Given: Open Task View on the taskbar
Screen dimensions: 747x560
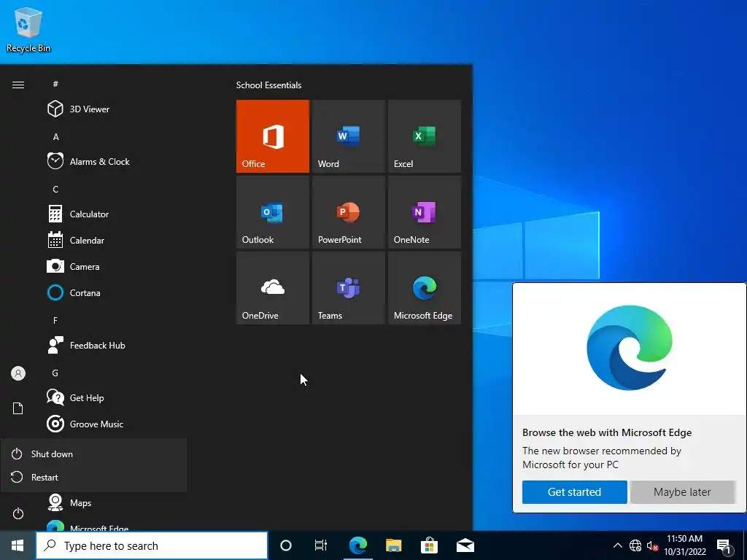Looking at the screenshot, I should click(x=321, y=545).
